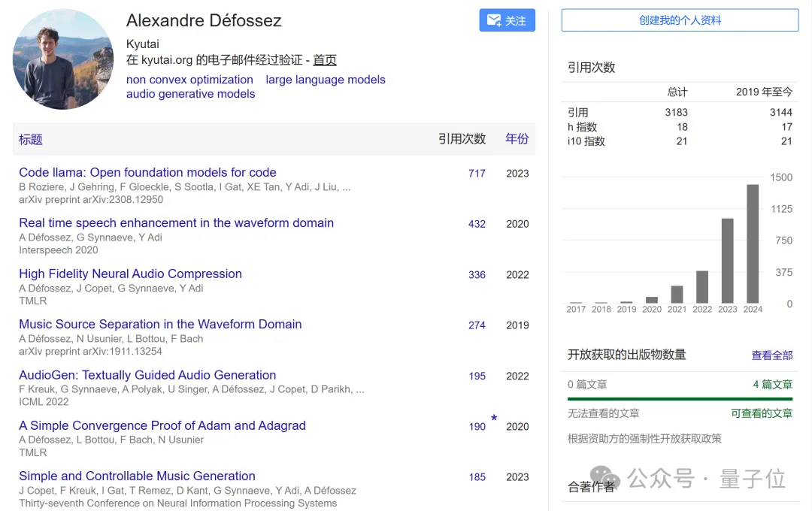This screenshot has width=812, height=511.
Task: Open the 首页 homepage link
Action: click(x=325, y=60)
